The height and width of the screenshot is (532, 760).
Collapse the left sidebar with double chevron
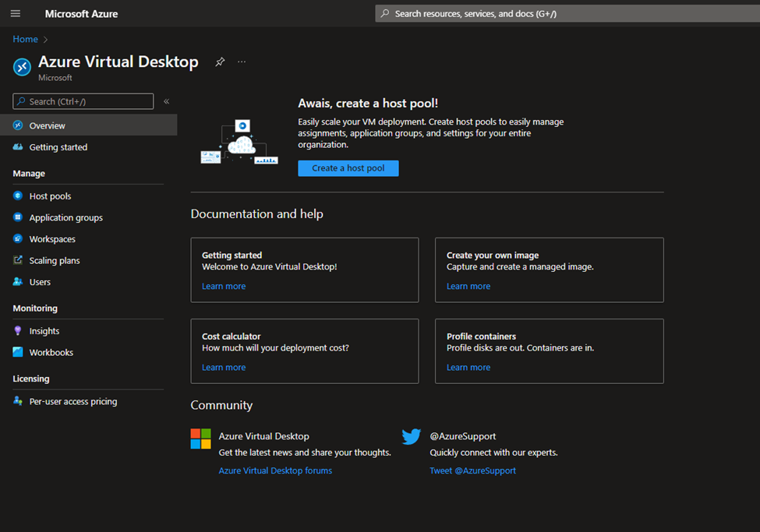click(x=166, y=101)
